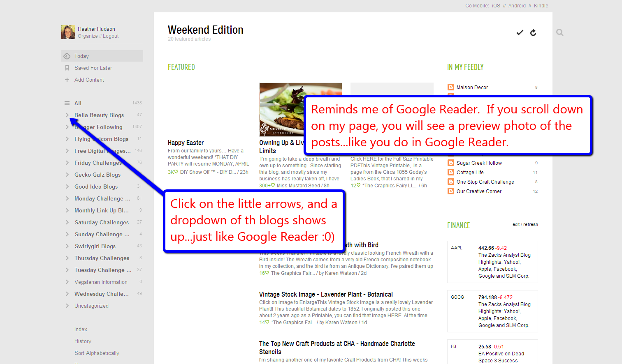Click the One Stop Craft Challenge feed icon
The height and width of the screenshot is (364, 622).
pyautogui.click(x=451, y=182)
